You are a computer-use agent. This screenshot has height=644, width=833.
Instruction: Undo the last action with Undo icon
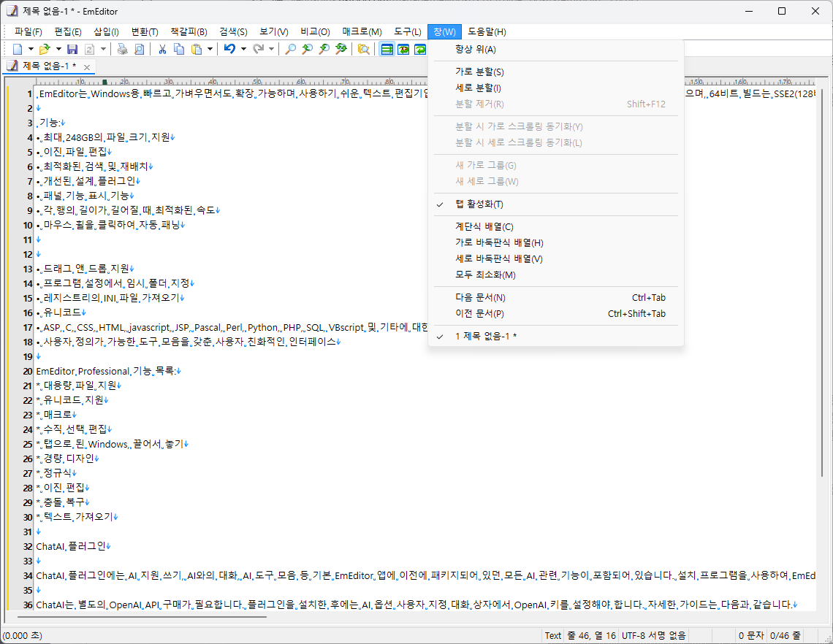229,49
